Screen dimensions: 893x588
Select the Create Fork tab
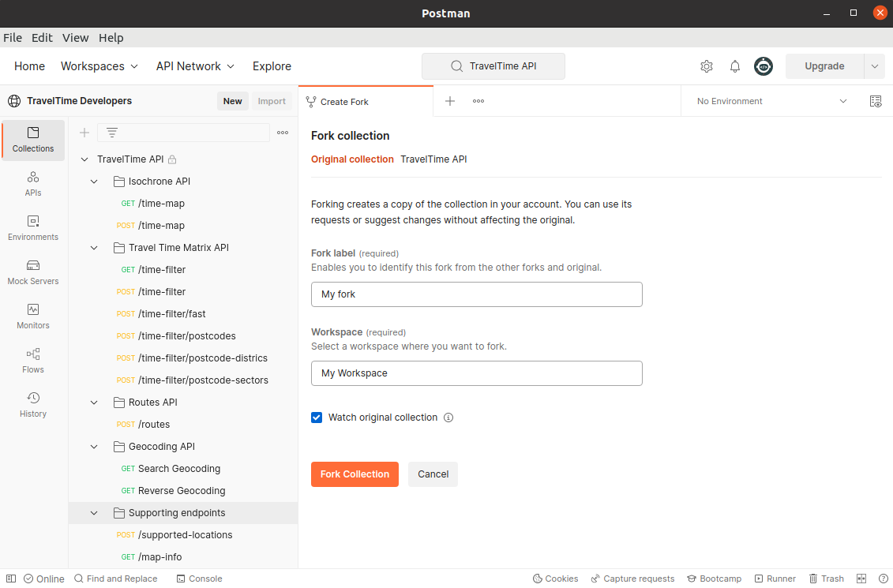[343, 101]
